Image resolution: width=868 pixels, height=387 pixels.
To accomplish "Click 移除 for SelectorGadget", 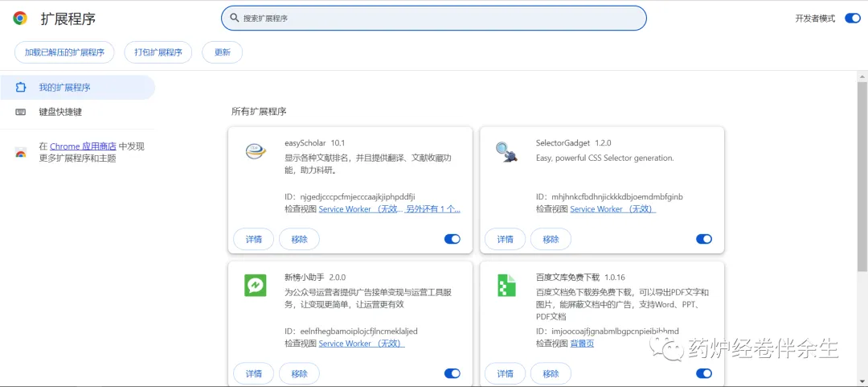I will pos(551,239).
